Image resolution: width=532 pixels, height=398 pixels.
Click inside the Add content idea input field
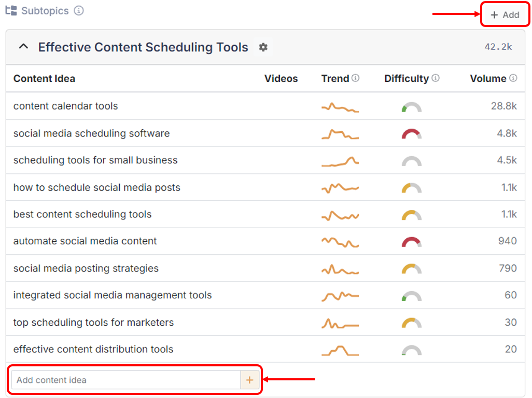(104, 380)
